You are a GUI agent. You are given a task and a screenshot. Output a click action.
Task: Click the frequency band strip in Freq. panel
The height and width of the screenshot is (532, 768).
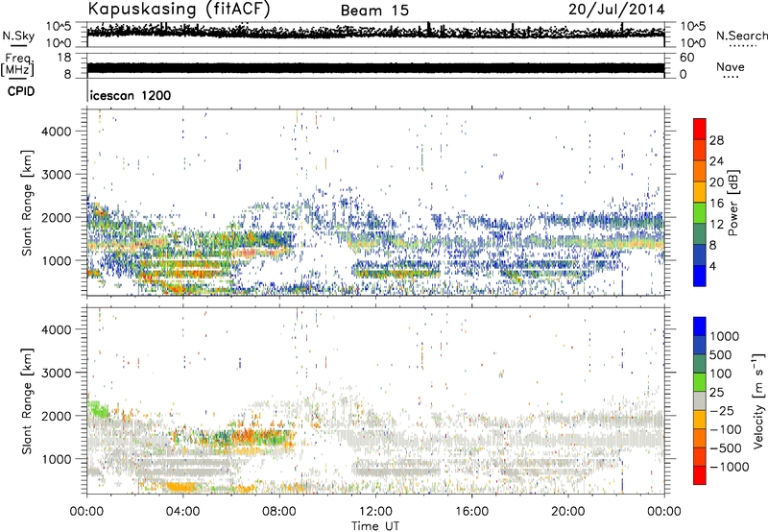375,67
